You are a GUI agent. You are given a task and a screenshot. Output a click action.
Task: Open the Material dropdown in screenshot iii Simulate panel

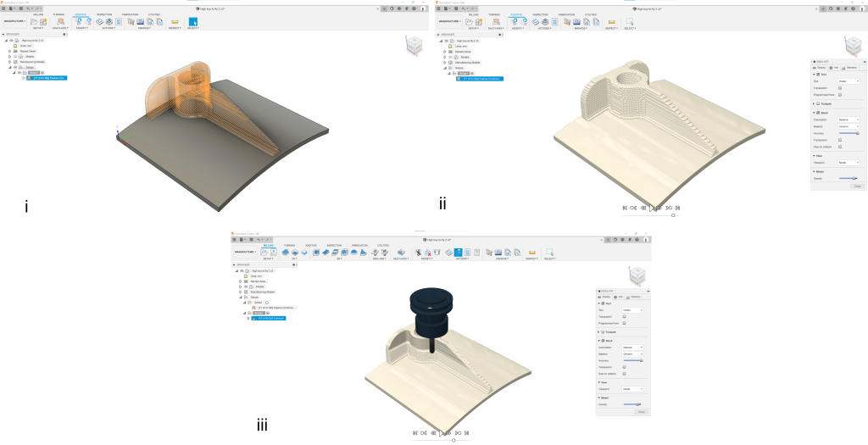tap(632, 353)
